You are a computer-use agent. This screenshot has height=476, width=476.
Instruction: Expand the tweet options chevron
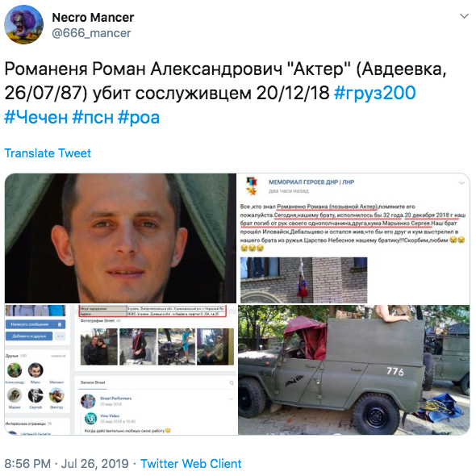(464, 16)
